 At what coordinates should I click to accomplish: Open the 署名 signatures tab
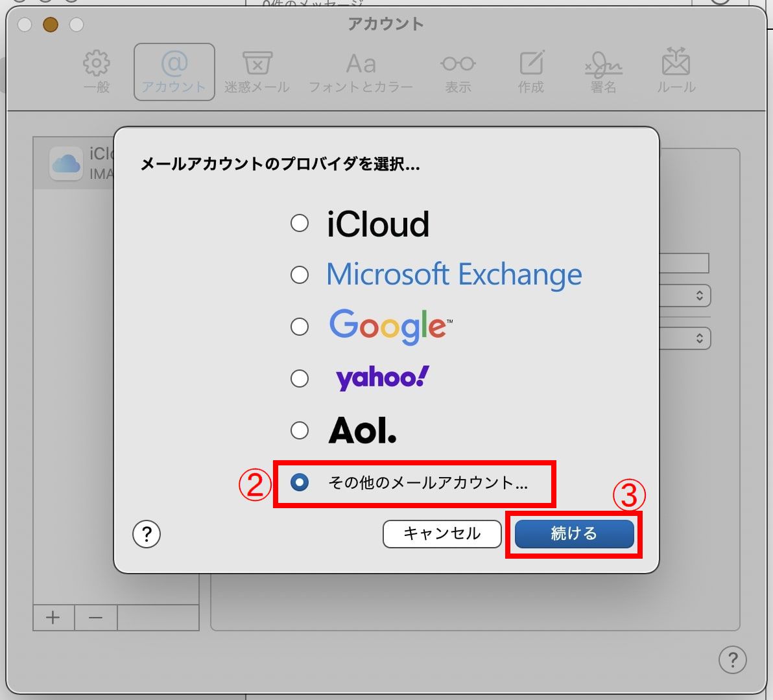click(603, 71)
